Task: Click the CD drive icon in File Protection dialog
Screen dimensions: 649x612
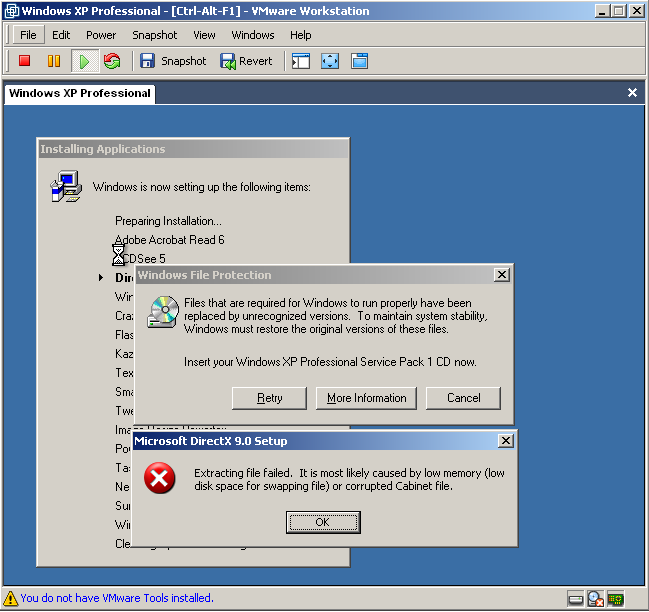Action: point(163,312)
